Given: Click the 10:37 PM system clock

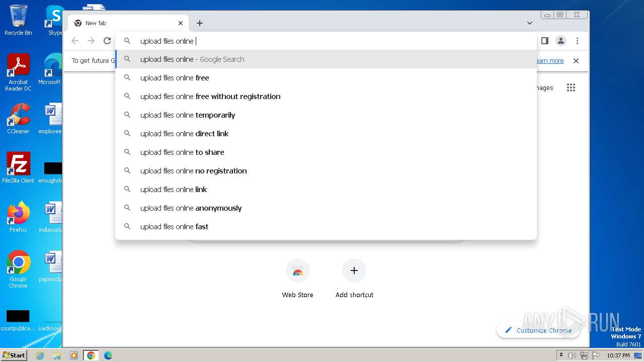Looking at the screenshot, I should [618, 355].
